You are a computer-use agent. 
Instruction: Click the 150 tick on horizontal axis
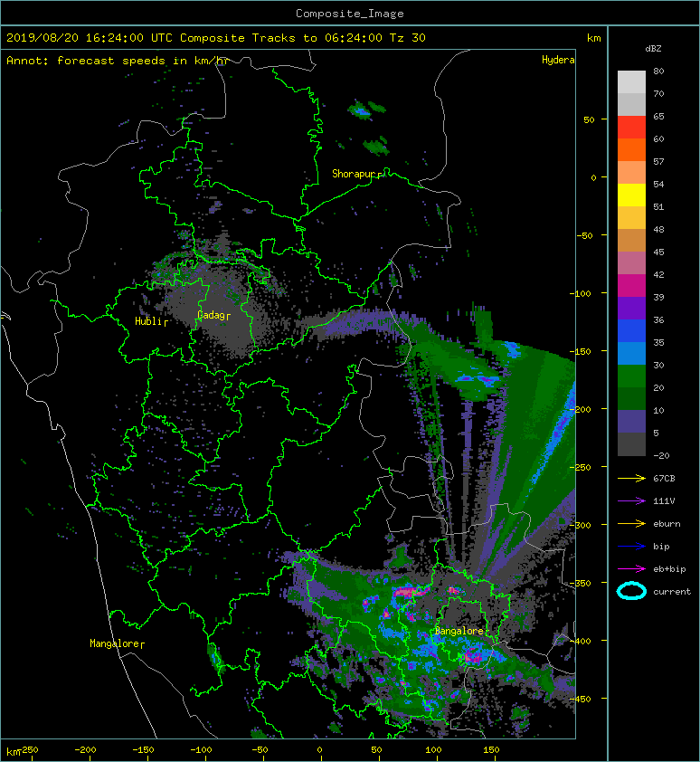point(491,750)
